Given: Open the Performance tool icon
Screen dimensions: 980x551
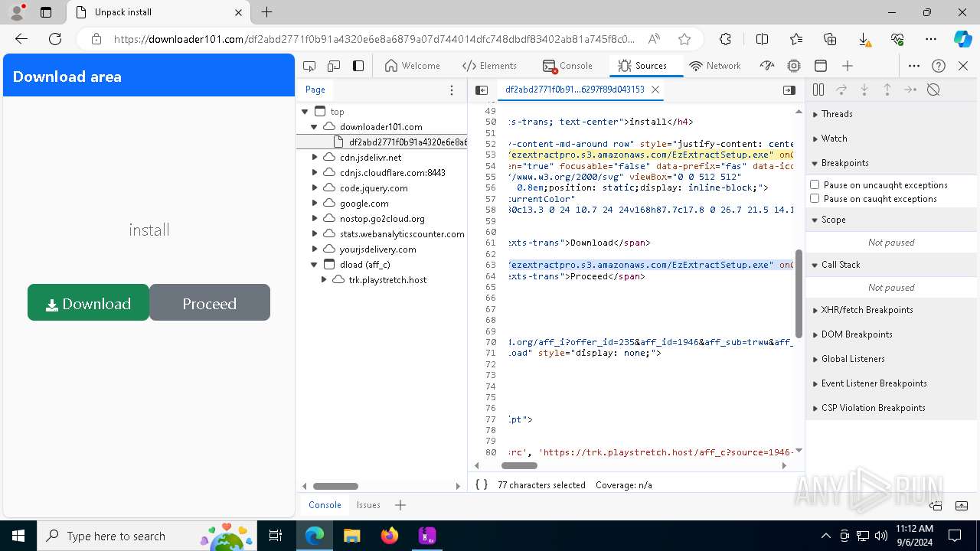Looking at the screenshot, I should pos(767,66).
